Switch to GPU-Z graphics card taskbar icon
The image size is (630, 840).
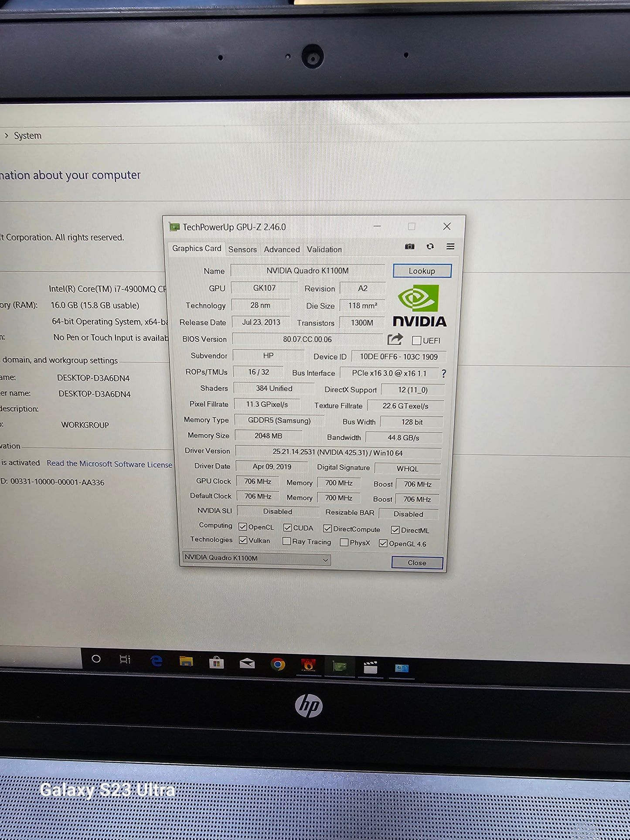340,666
